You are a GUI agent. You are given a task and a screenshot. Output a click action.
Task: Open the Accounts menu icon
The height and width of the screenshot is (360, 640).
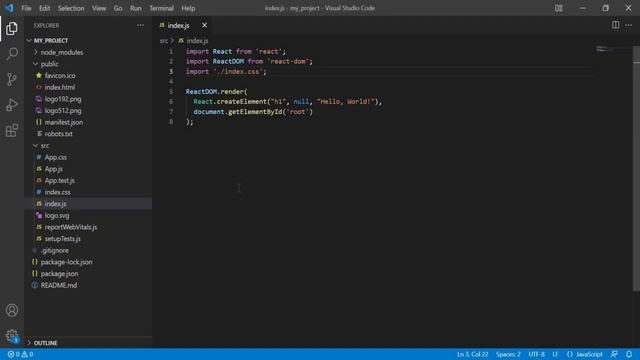point(12,310)
